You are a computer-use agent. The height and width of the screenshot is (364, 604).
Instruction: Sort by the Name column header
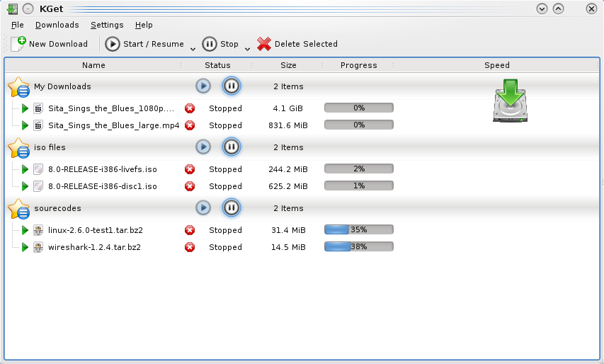point(93,65)
